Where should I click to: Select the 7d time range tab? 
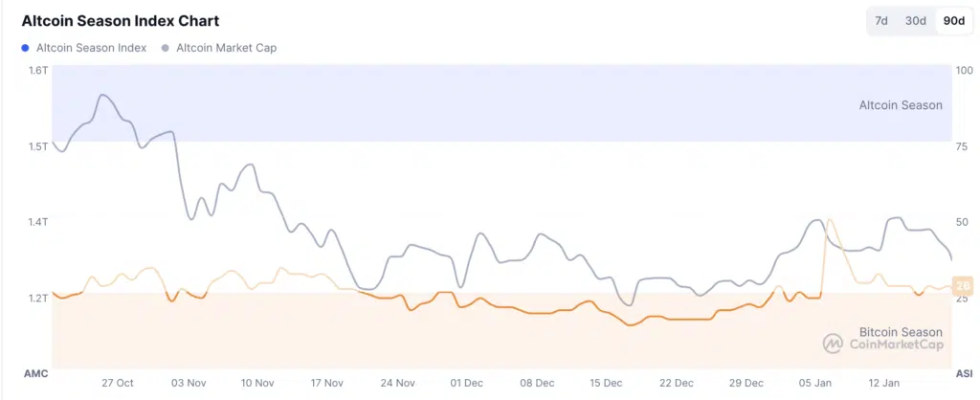point(881,21)
